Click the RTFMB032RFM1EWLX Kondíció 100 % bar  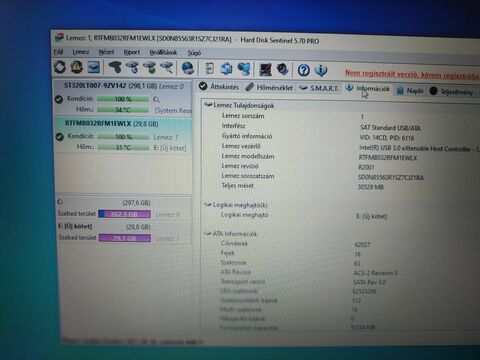(123, 137)
